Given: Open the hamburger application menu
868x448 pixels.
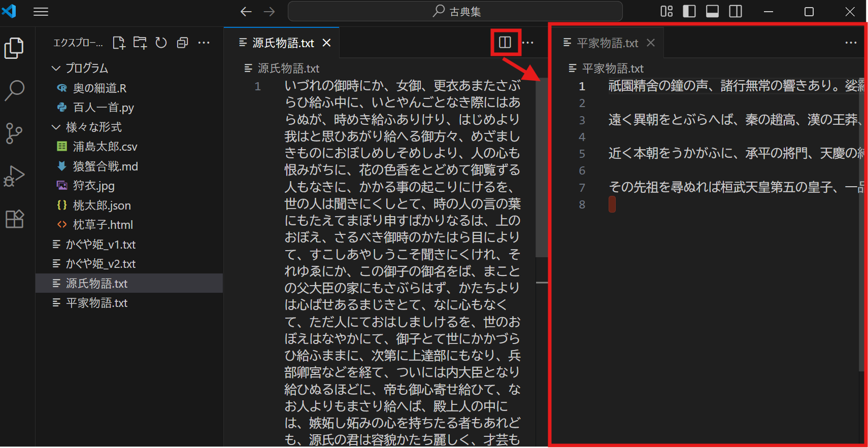Looking at the screenshot, I should (41, 12).
